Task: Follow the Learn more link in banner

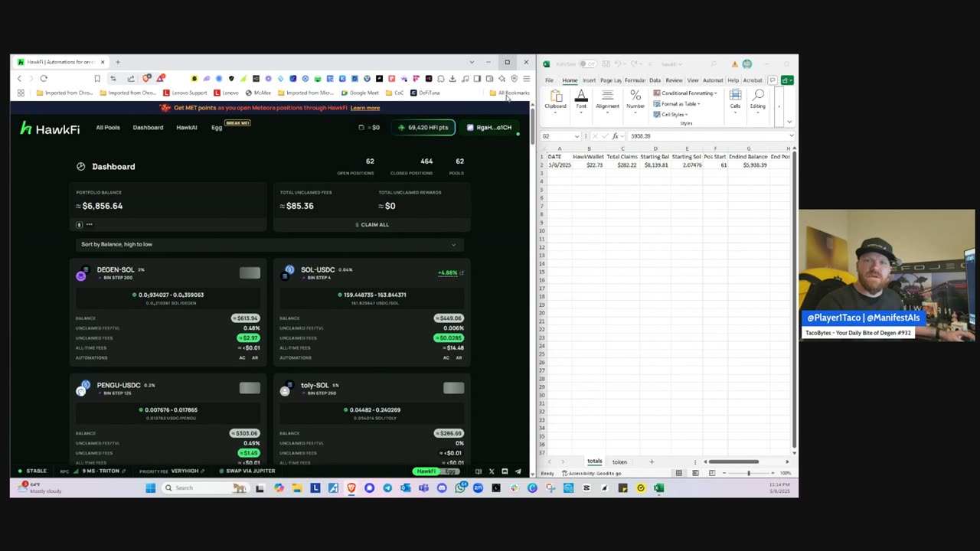Action: pos(365,108)
